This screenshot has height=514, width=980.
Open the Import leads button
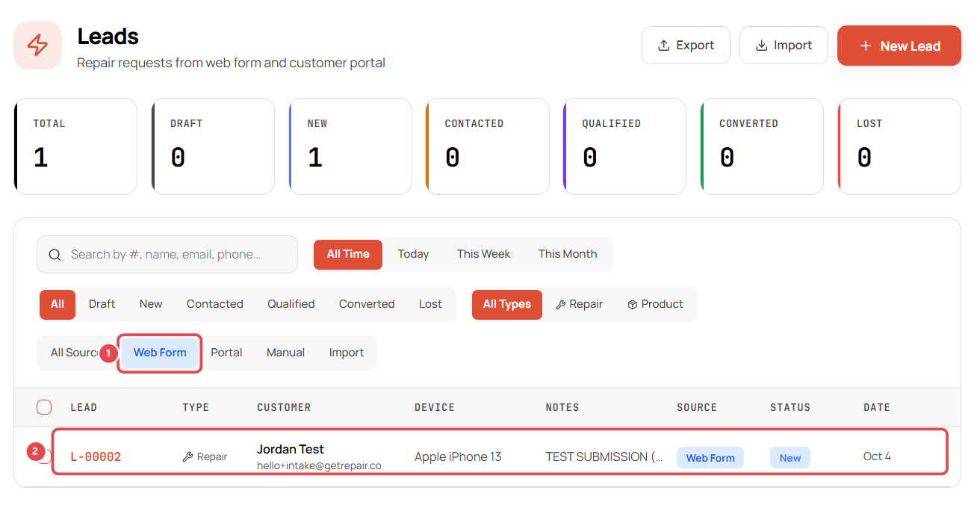coord(784,46)
